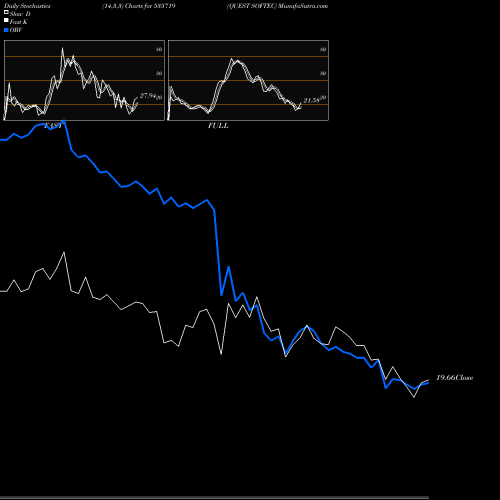The height and width of the screenshot is (500, 500).
Task: Click the 80 level label in the fast chart
Action: click(x=159, y=49)
